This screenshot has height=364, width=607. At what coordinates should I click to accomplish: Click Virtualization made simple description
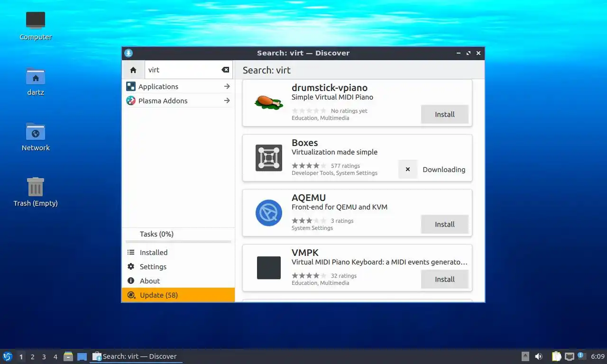(334, 152)
